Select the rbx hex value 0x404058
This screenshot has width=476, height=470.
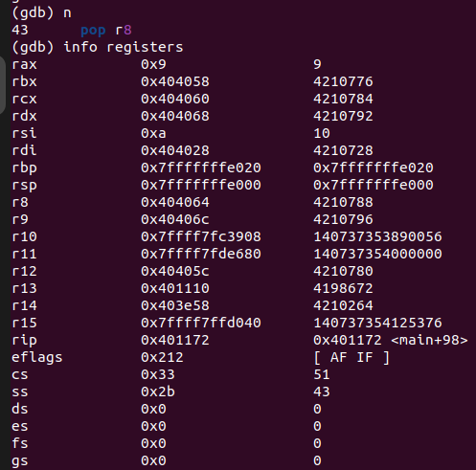[x=175, y=81]
